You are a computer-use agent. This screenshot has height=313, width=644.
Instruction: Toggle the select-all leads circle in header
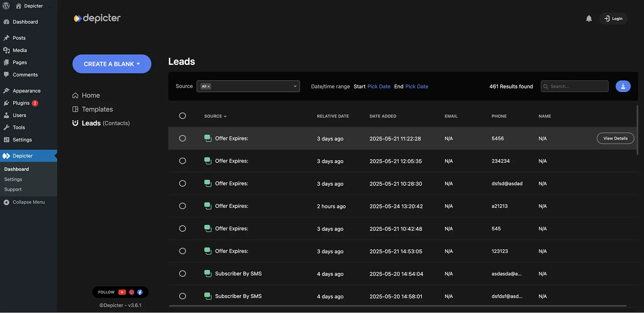click(183, 116)
